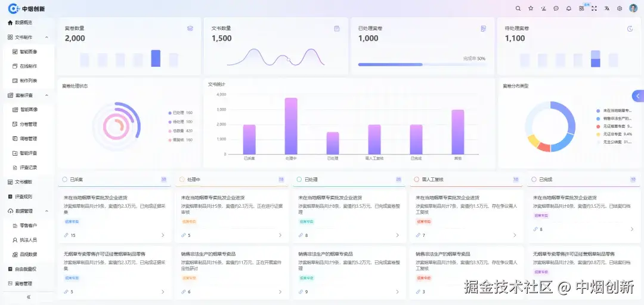The width and height of the screenshot is (644, 305).
Task: Collapse the 数据管理 menu group
Action: [47, 211]
